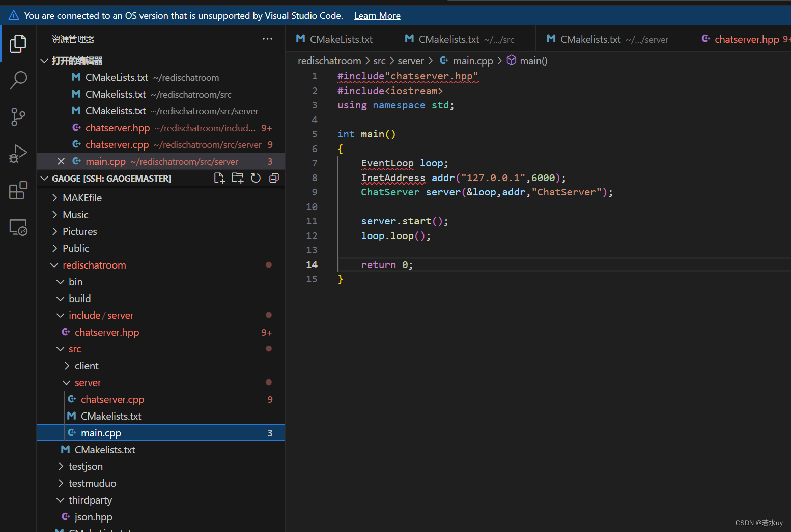Open Remote Explorer view icon
This screenshot has height=532, width=791.
click(18, 227)
